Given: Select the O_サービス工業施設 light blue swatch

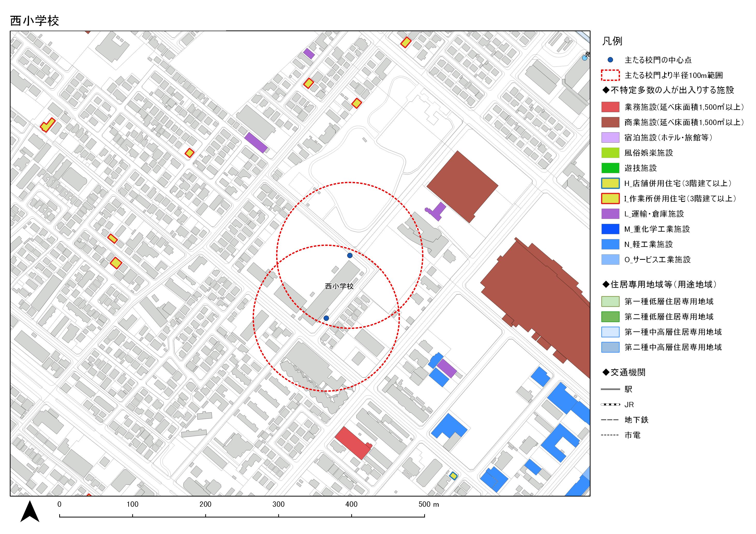Looking at the screenshot, I should pos(610,260).
